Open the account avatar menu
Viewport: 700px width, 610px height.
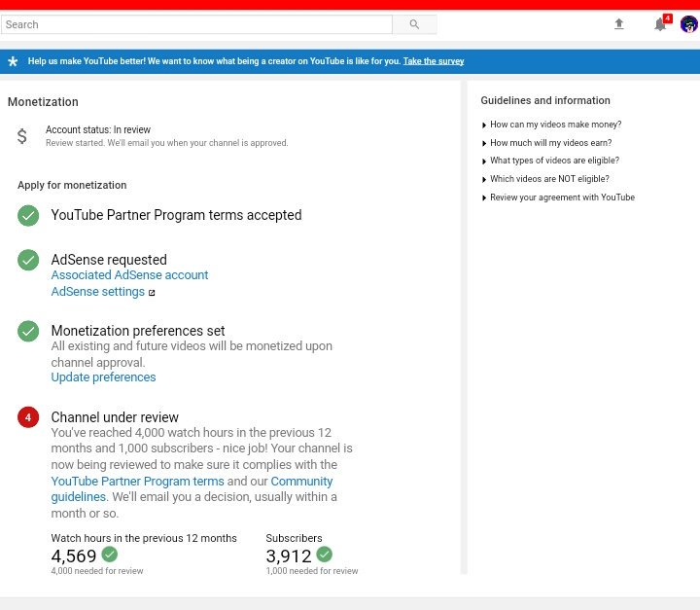click(689, 24)
